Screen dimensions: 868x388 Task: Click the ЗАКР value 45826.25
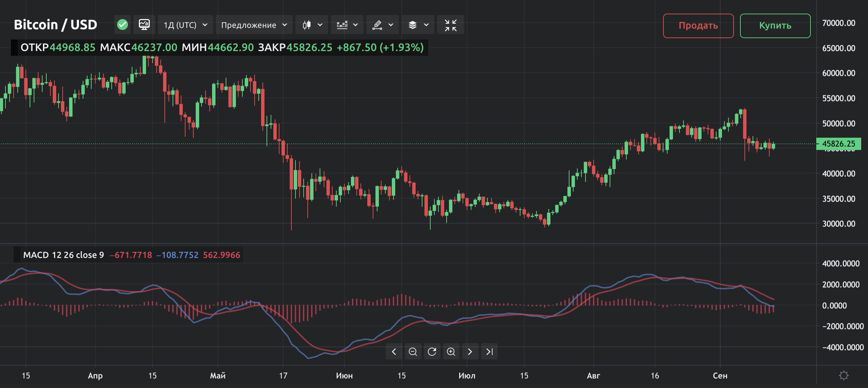pyautogui.click(x=309, y=47)
